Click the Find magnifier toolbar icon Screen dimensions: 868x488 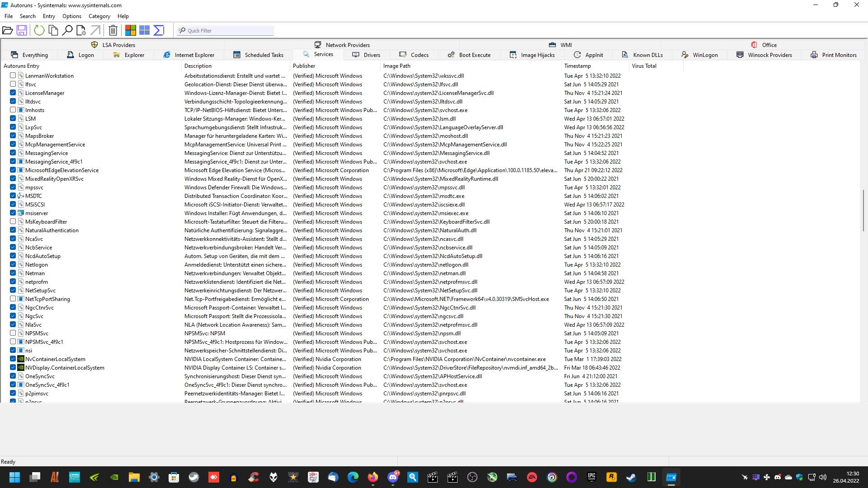pos(67,30)
